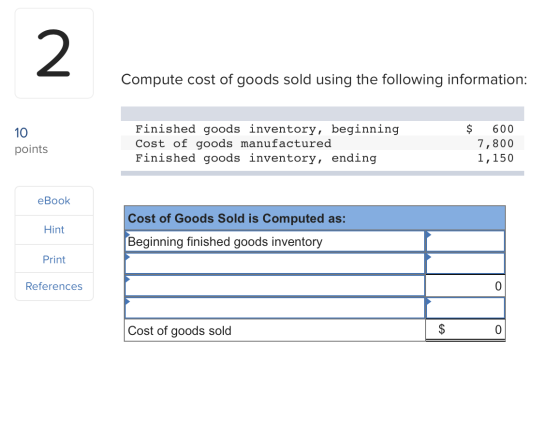
Task: Click 'Finished goods inventory, beginning' text
Action: coord(267,129)
